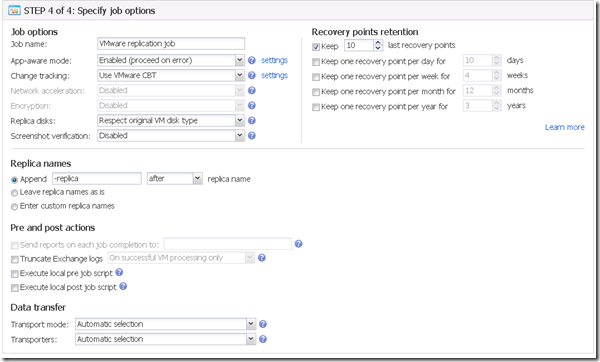This screenshot has height=362, width=600.
Task: Check Execute local pre job script
Action: (x=15, y=274)
